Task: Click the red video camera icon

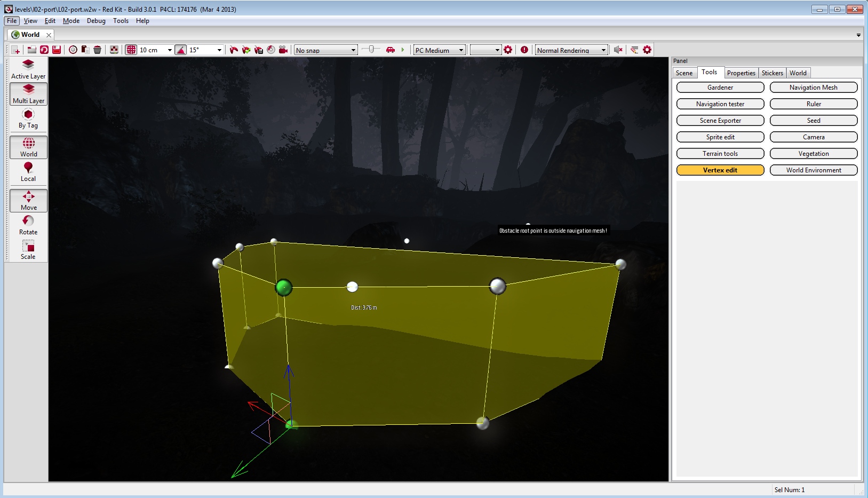Action: point(283,50)
